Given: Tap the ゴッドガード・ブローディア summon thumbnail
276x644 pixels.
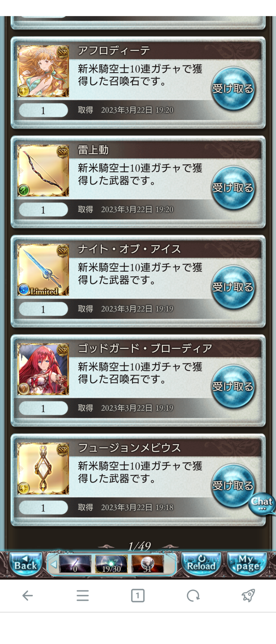Looking at the screenshot, I should (x=43, y=369).
